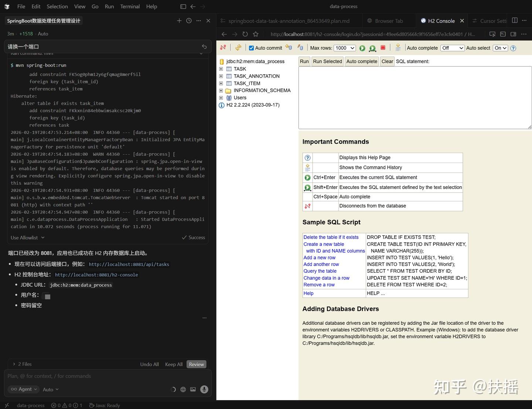Open Command History icon in H2 toolbar
The image size is (532, 409).
click(398, 48)
